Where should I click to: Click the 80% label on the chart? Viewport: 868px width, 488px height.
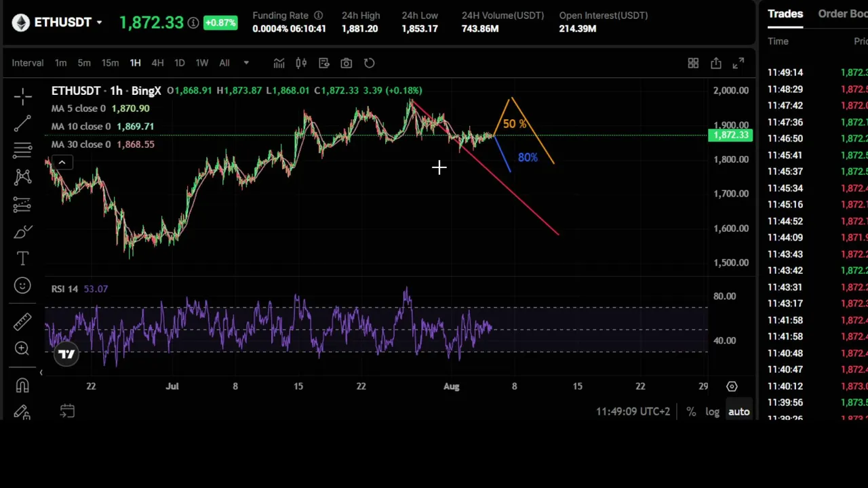coord(528,157)
